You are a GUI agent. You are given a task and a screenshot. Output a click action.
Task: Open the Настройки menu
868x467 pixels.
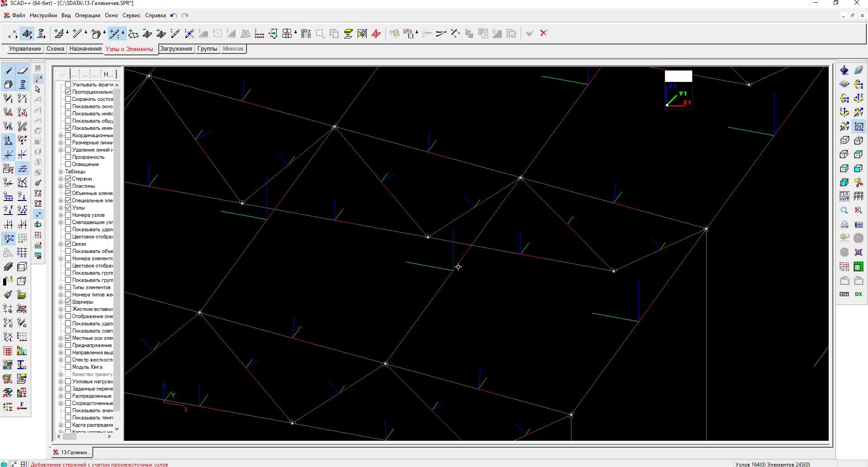[x=43, y=15]
